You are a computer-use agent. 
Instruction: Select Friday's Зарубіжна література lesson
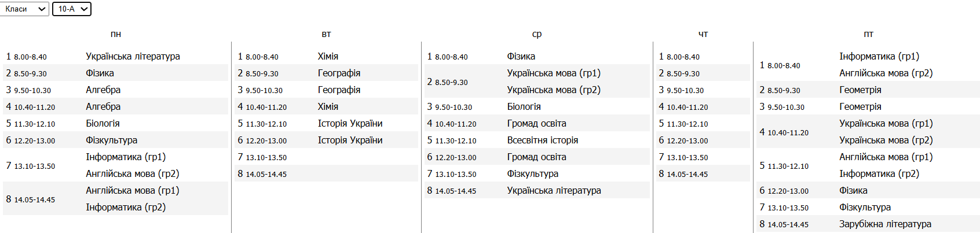[x=885, y=224]
